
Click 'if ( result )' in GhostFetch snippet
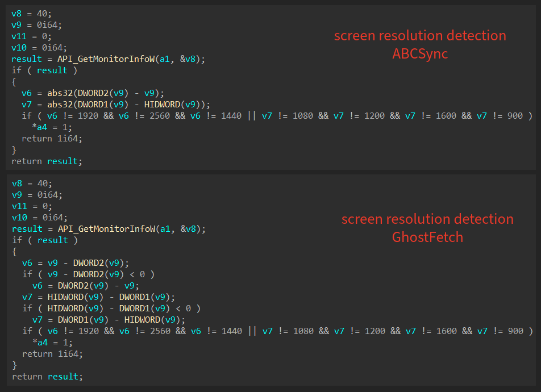(x=45, y=240)
